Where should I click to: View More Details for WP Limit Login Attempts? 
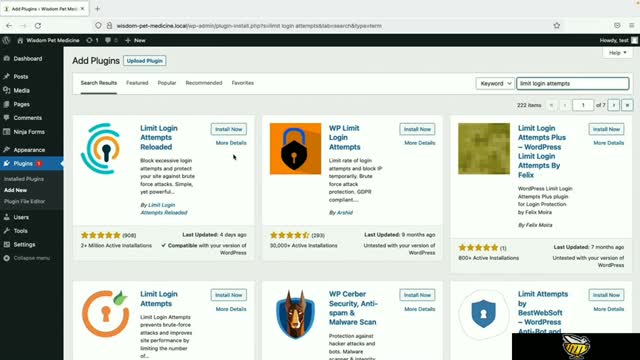[420, 143]
